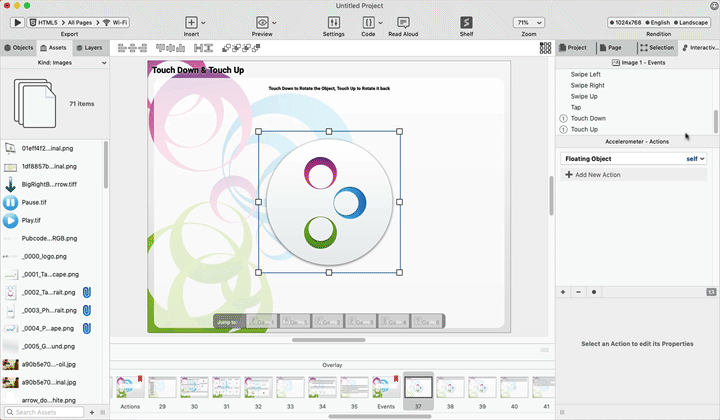Viewport: 720px width, 420px height.
Task: Switch to the Layers tab
Action: pos(88,47)
